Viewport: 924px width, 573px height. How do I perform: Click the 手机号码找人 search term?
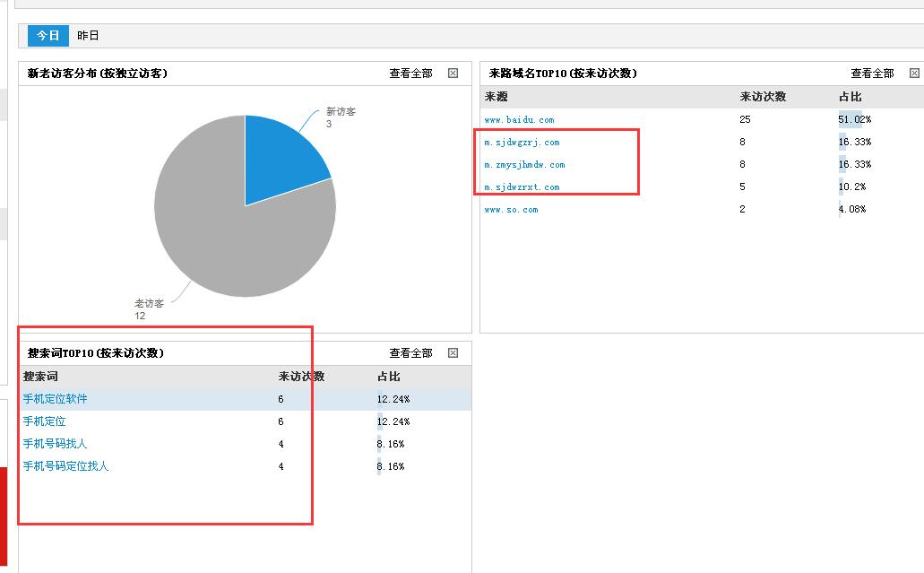click(x=55, y=444)
